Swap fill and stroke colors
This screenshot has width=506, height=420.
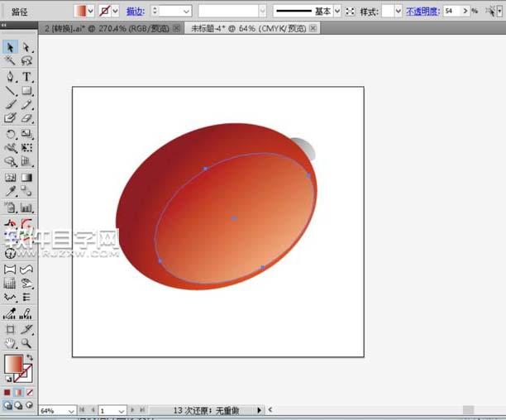pyautogui.click(x=31, y=356)
